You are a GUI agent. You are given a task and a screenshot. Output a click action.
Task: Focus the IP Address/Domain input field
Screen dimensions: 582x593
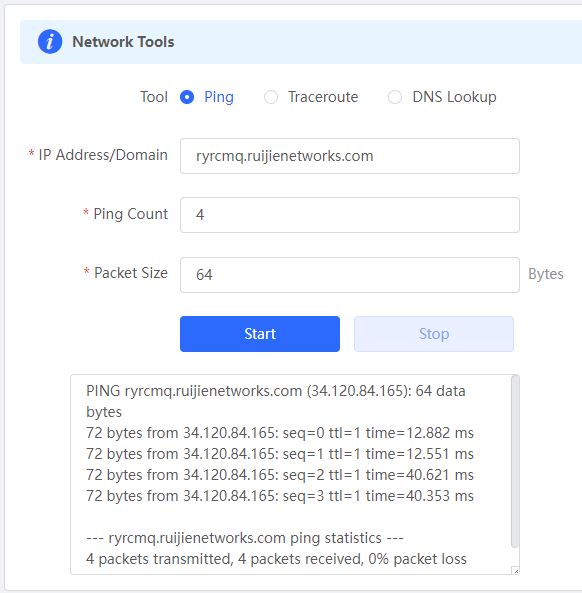350,156
